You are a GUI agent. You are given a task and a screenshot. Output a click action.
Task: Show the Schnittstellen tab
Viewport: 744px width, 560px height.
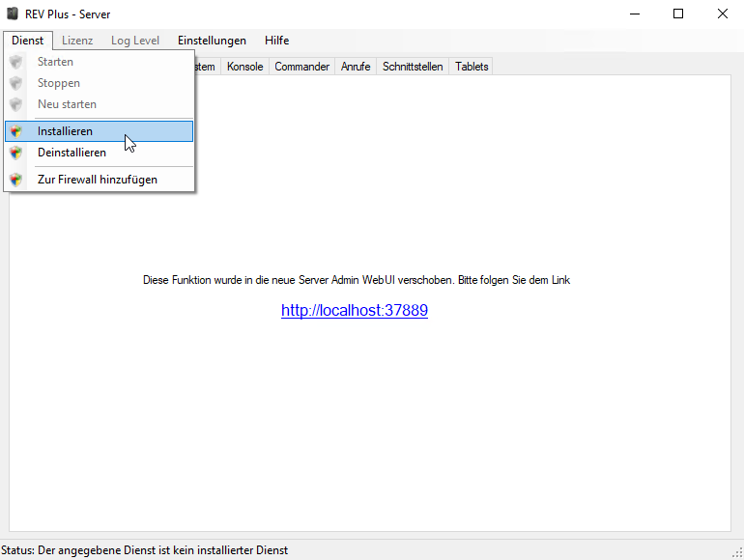(413, 67)
